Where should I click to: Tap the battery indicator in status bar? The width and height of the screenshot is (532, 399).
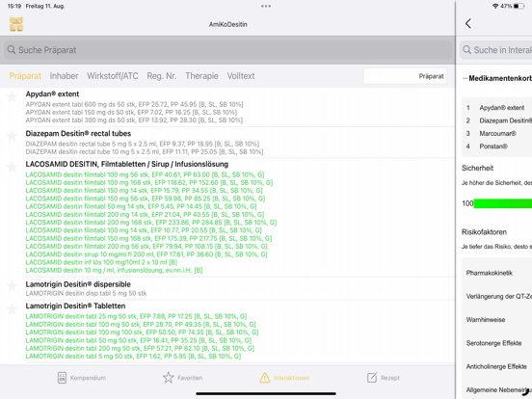[x=519, y=6]
